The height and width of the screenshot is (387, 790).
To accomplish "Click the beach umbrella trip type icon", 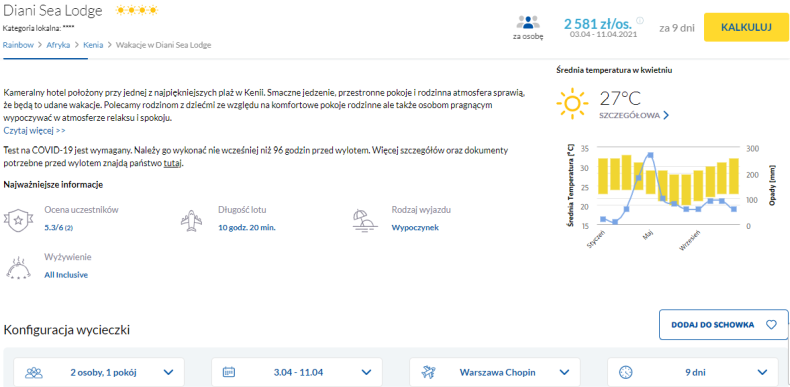I will pos(365,220).
